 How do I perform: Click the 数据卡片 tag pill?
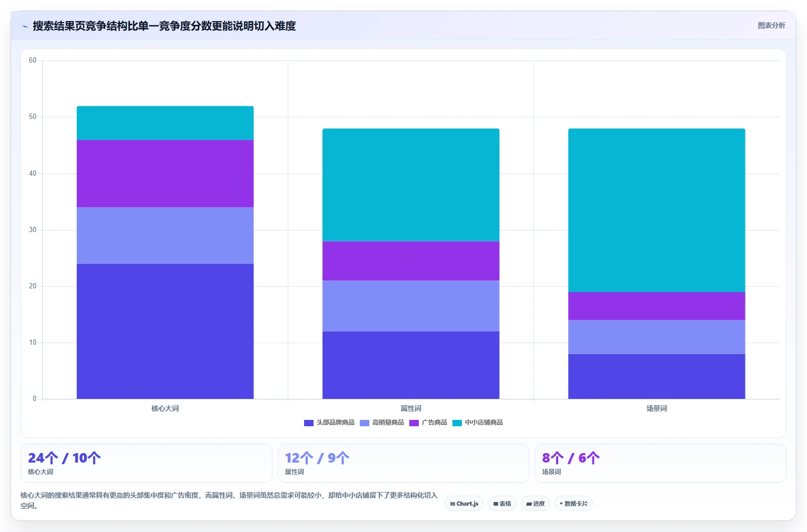573,504
